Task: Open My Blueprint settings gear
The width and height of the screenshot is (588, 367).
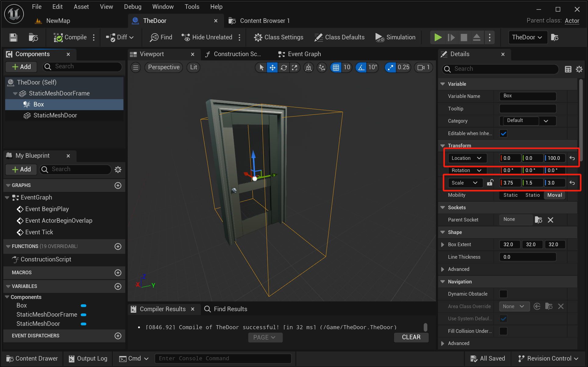Action: [x=118, y=170]
